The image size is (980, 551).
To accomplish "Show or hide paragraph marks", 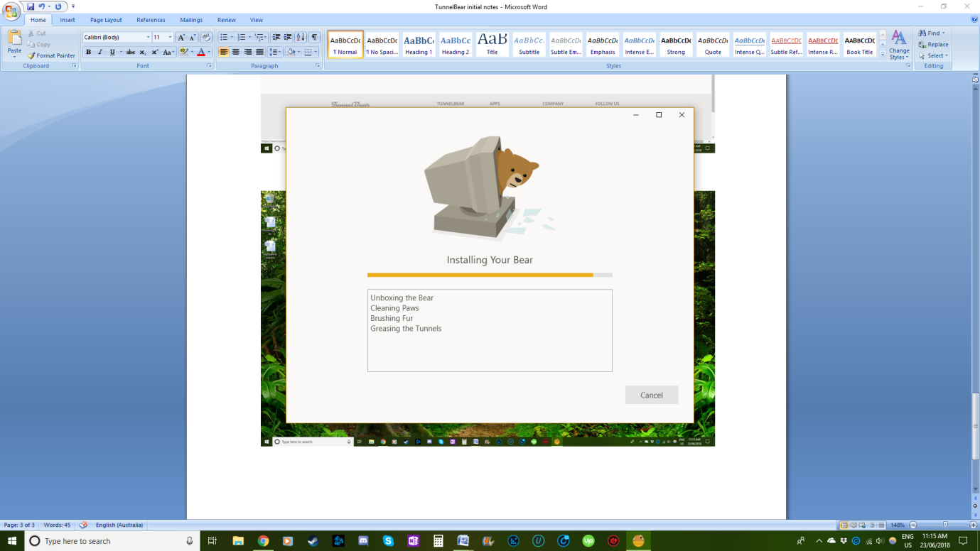I will pyautogui.click(x=314, y=38).
